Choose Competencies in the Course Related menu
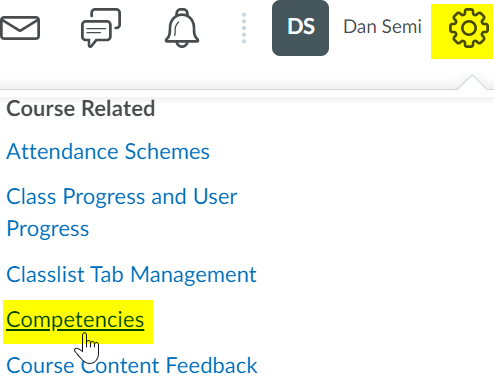 (x=75, y=320)
